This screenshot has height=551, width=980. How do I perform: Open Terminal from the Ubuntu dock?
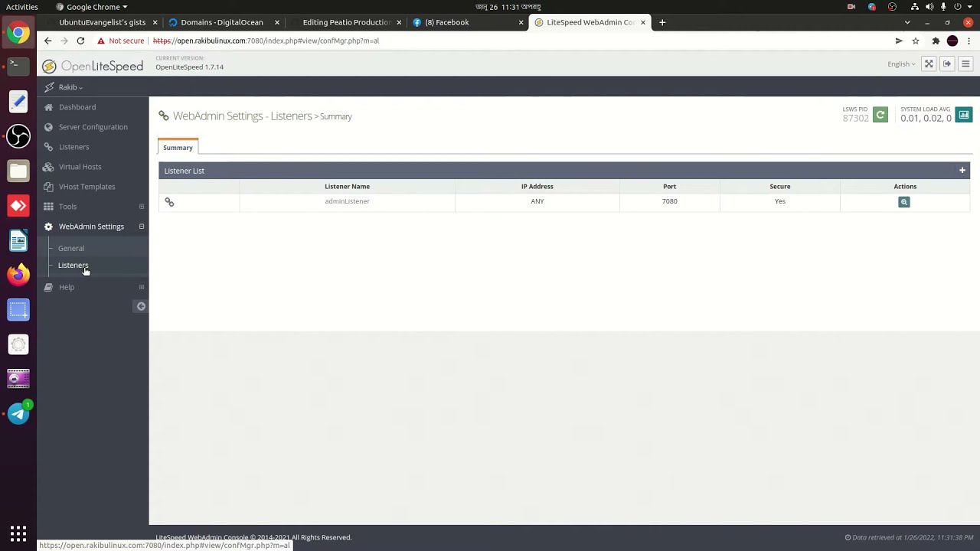pos(18,66)
